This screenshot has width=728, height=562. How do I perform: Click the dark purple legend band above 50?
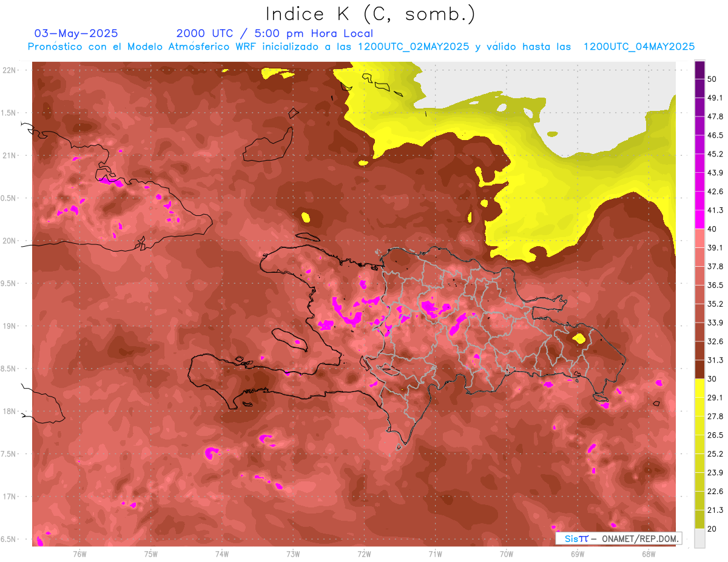[x=699, y=70]
